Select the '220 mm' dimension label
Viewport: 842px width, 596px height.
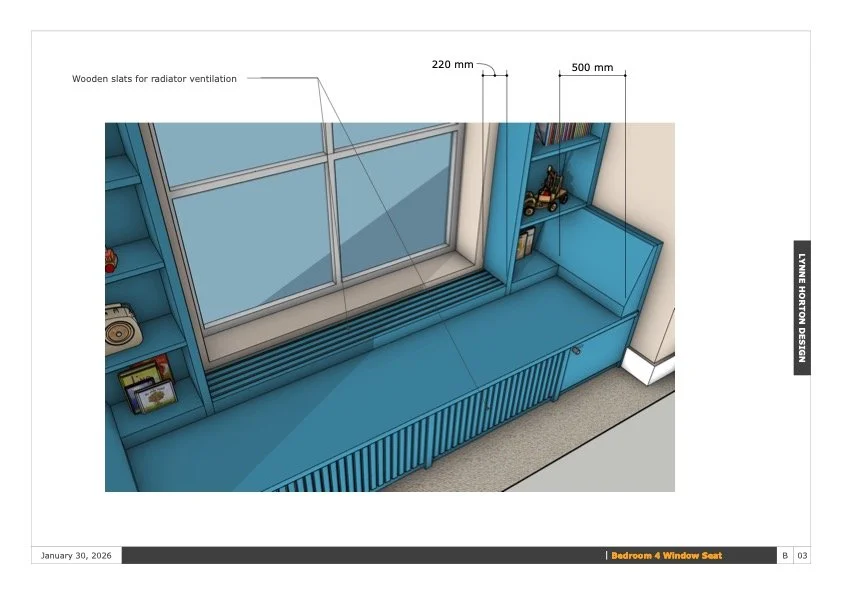coord(451,64)
